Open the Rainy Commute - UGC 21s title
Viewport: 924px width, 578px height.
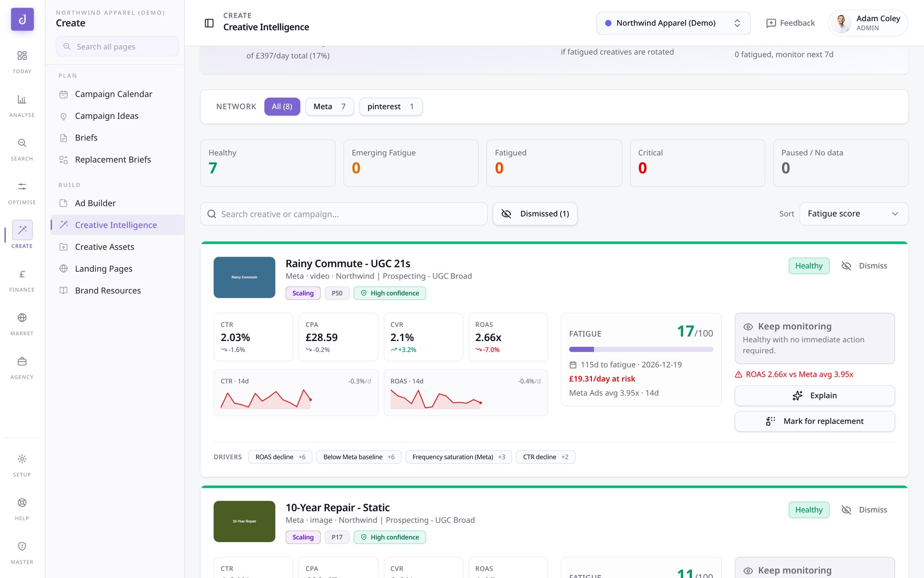point(348,263)
